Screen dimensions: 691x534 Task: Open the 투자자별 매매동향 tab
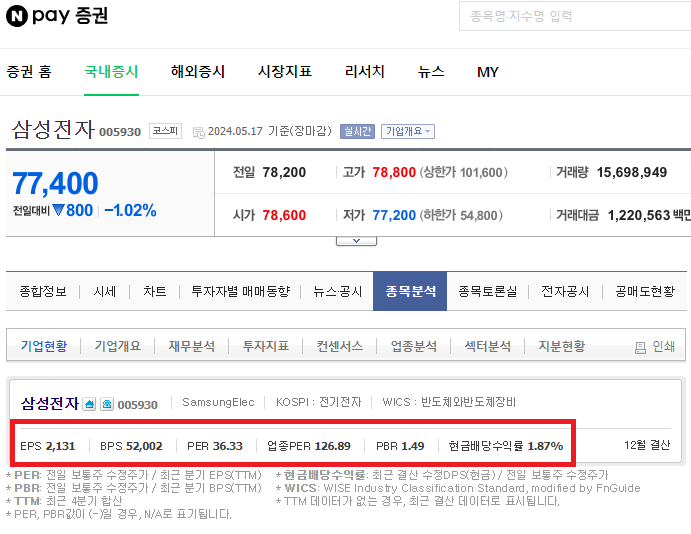(241, 291)
